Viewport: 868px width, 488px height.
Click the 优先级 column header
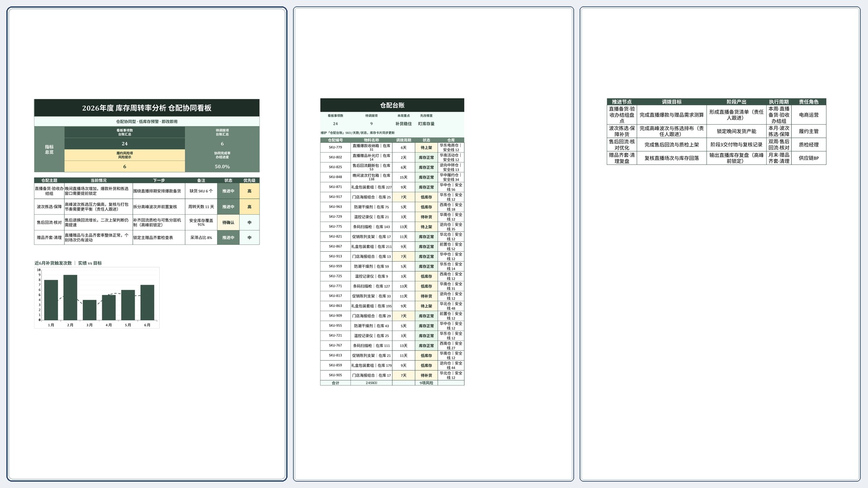coord(249,180)
